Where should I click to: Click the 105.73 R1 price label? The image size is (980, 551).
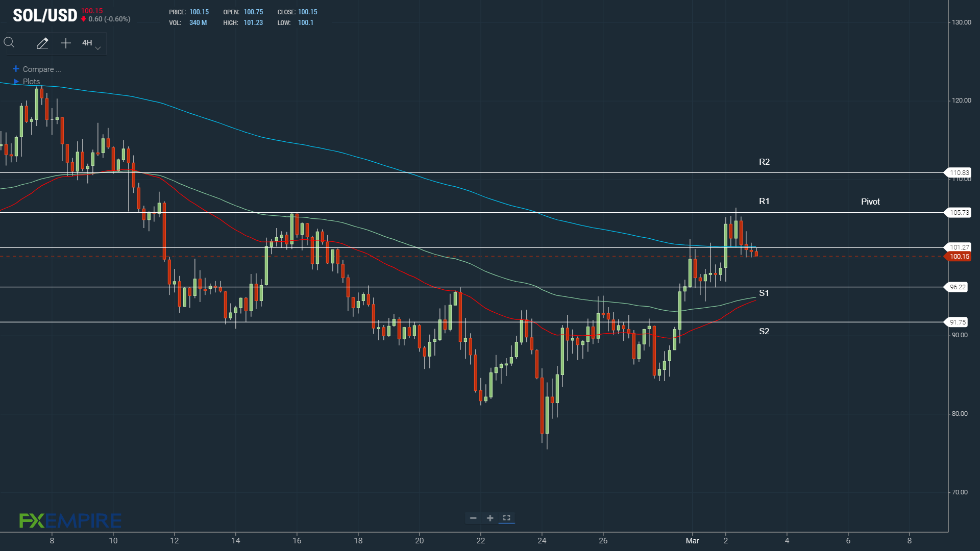tap(959, 213)
